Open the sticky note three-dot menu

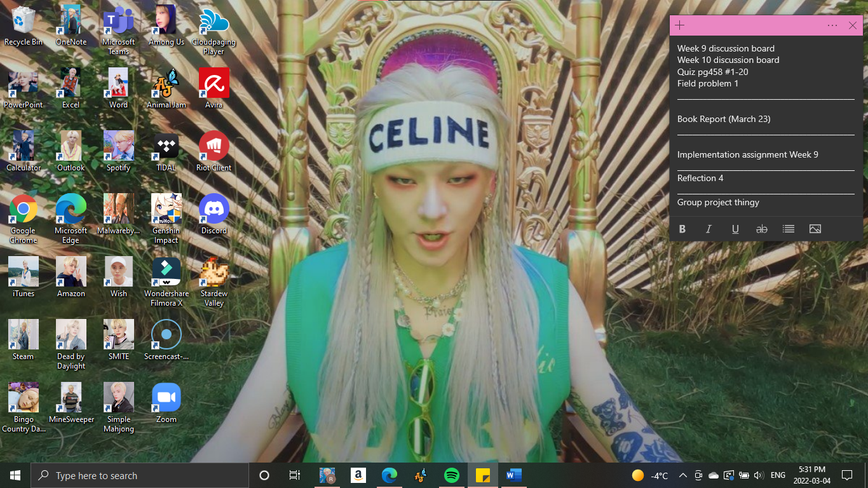[832, 25]
